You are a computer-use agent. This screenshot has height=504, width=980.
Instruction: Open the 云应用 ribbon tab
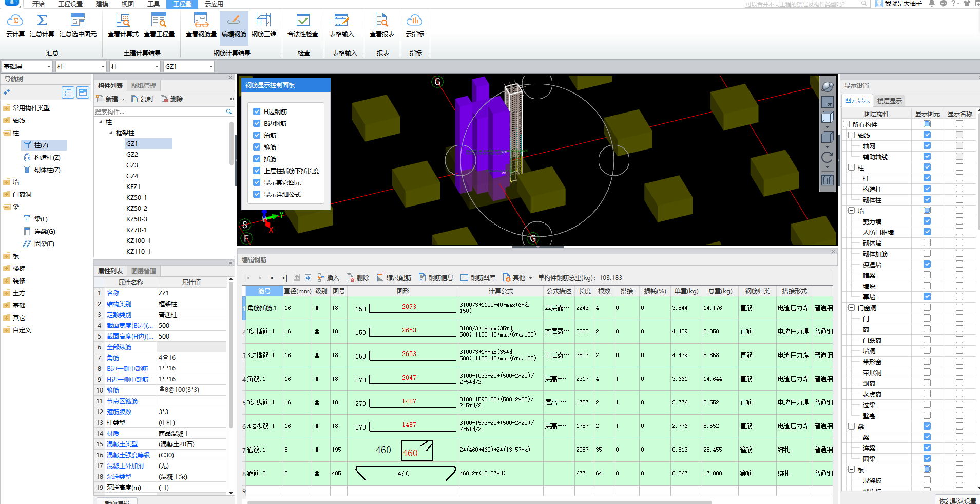coord(214,4)
